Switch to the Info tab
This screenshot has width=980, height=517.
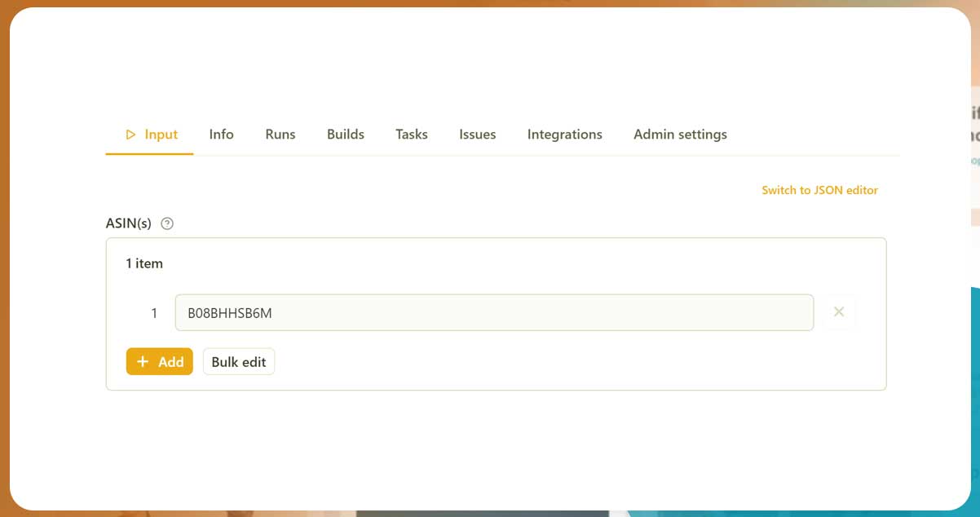(x=221, y=134)
